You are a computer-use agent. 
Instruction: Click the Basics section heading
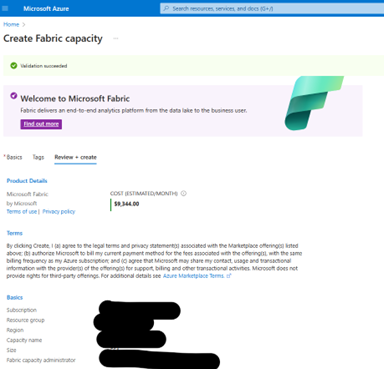click(x=15, y=297)
